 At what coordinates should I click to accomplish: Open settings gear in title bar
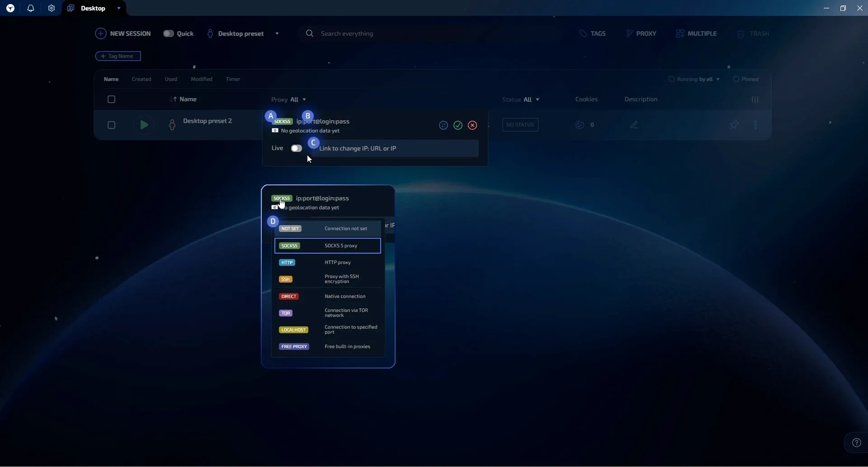[52, 8]
